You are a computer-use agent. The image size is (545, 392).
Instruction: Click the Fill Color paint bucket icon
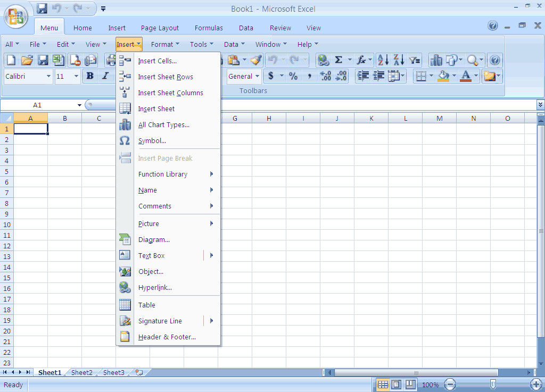coord(443,76)
